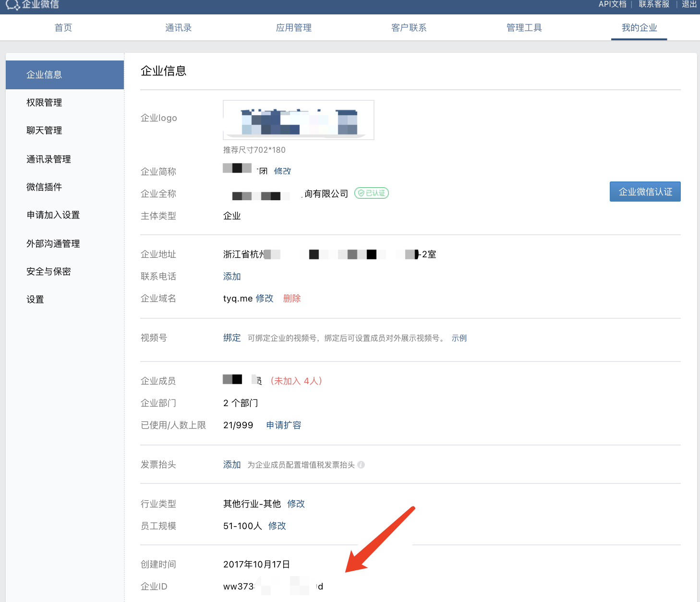Open 设置 in sidebar
700x602 pixels.
pos(35,300)
